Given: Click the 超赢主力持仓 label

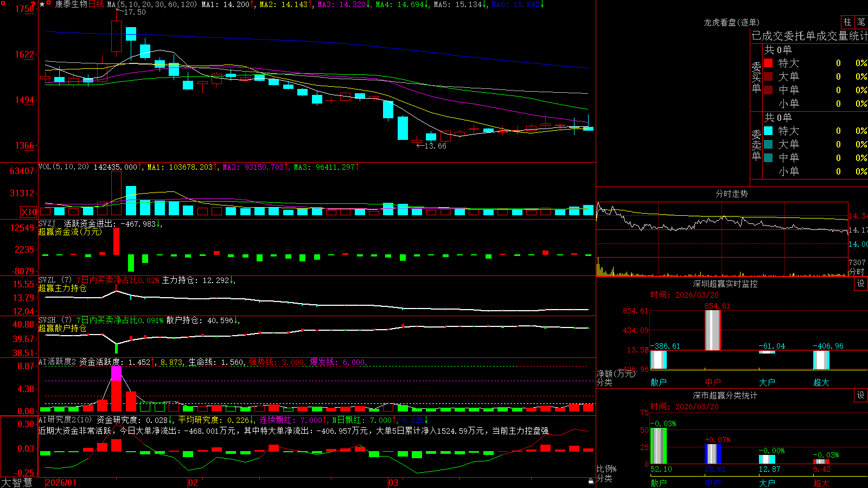Looking at the screenshot, I should tap(62, 288).
